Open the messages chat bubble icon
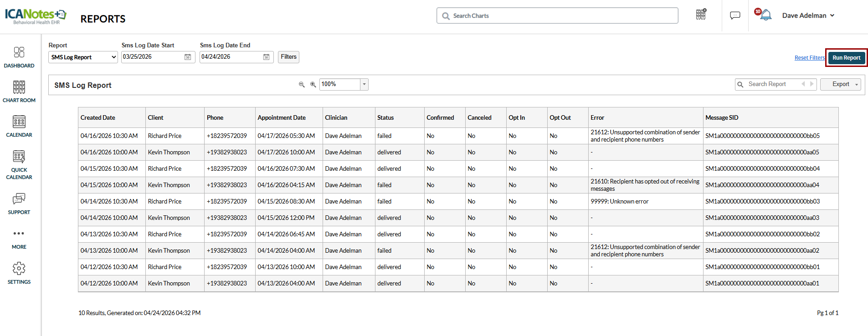 coord(735,15)
